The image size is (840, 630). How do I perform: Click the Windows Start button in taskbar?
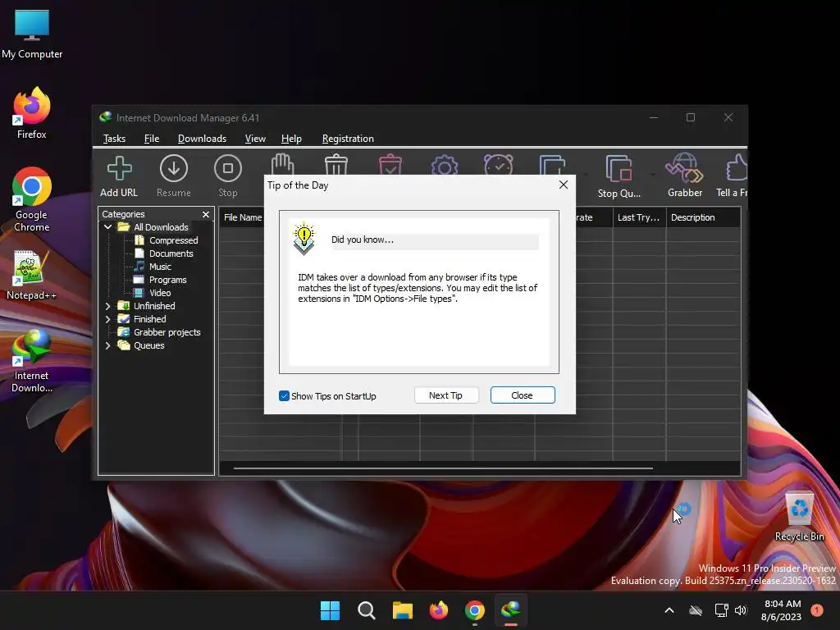[x=330, y=610]
